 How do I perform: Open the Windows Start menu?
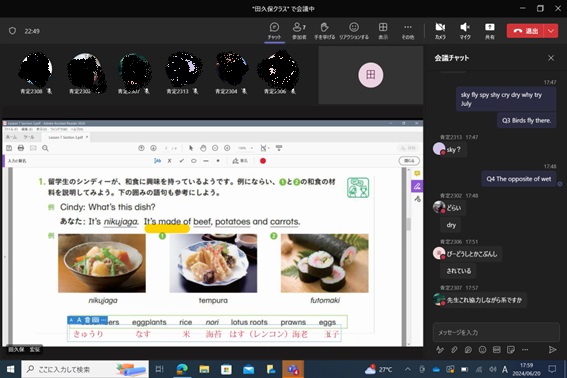pyautogui.click(x=10, y=369)
